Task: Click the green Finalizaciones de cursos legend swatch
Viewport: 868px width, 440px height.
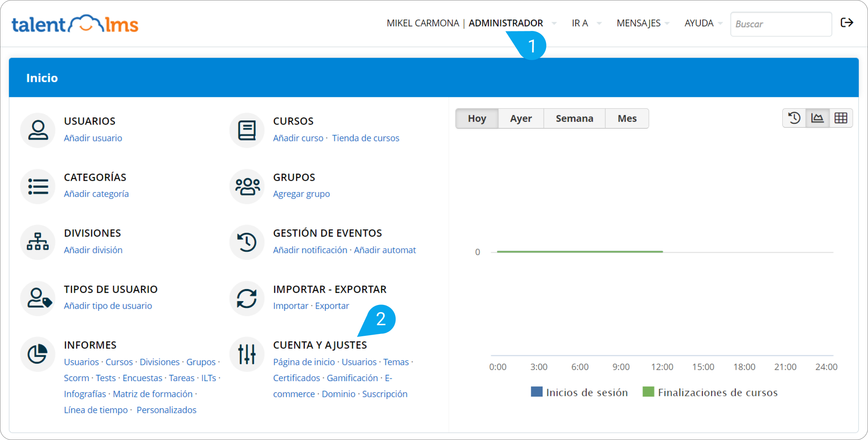Action: tap(648, 392)
